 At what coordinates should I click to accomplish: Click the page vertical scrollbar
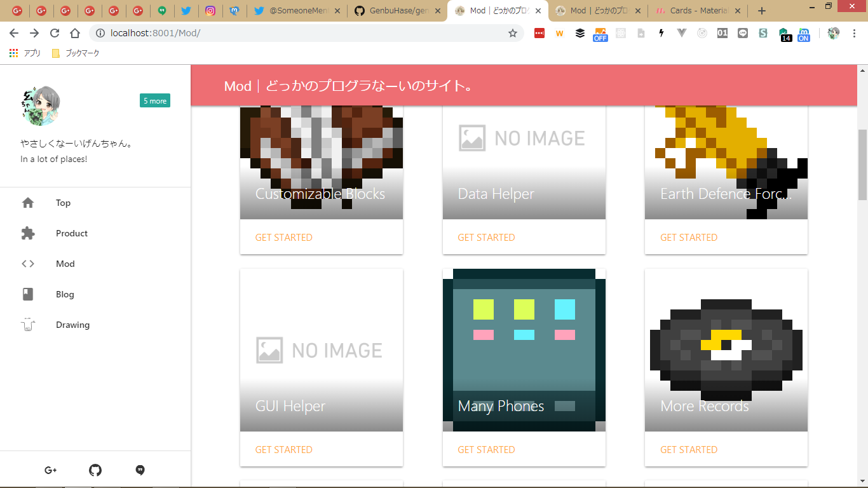862,165
